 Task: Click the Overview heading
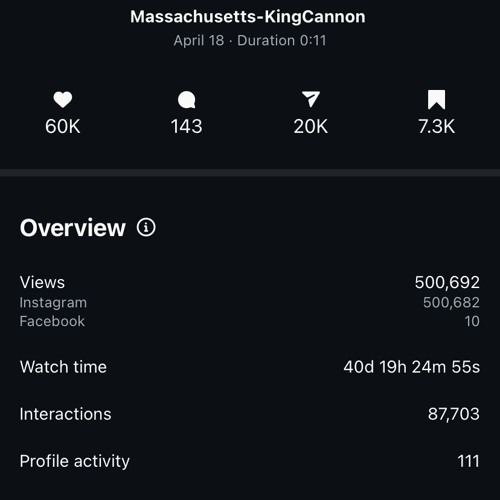click(x=73, y=228)
